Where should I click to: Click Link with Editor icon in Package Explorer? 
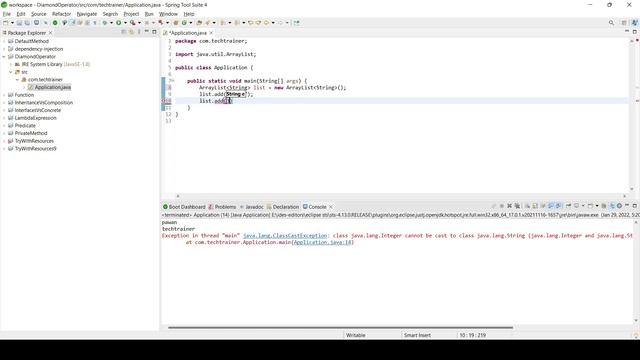coord(131,32)
